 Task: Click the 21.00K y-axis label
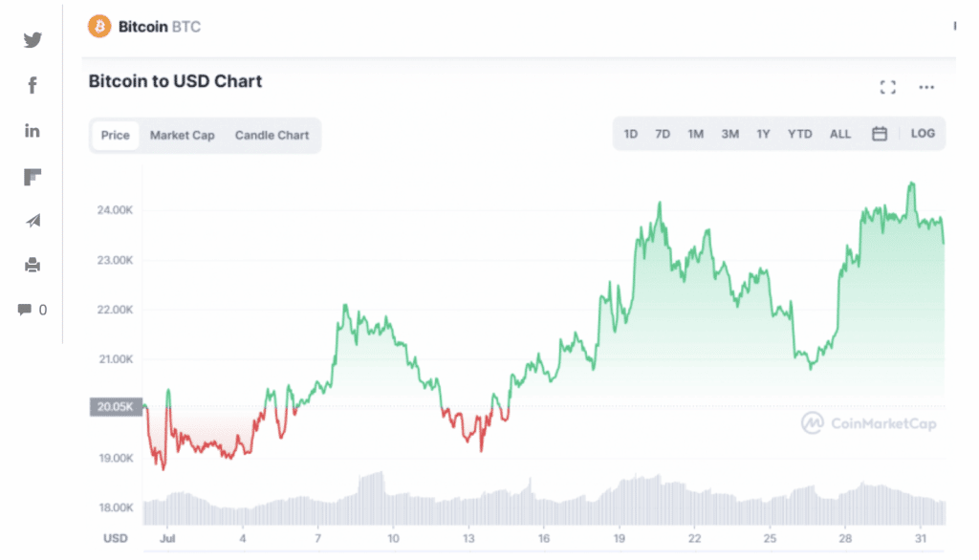pos(115,359)
